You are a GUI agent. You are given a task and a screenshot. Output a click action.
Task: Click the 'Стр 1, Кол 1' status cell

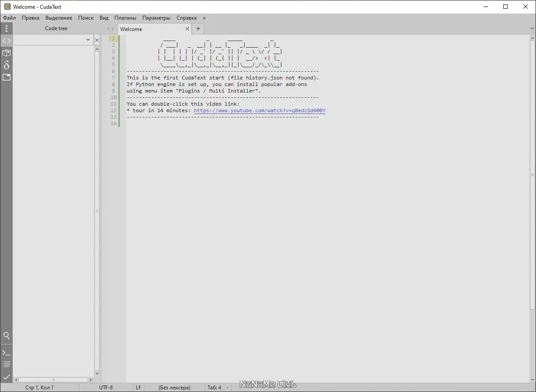(x=40, y=387)
